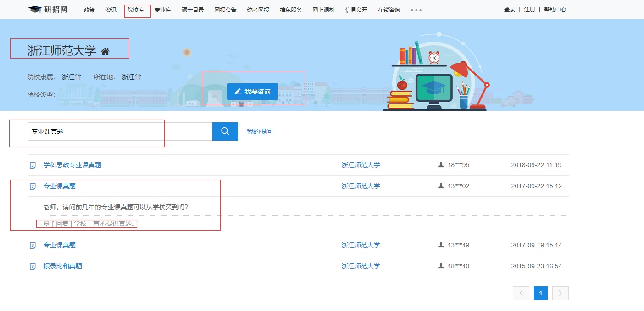Open the 网上调剂 navigation item

[323, 10]
